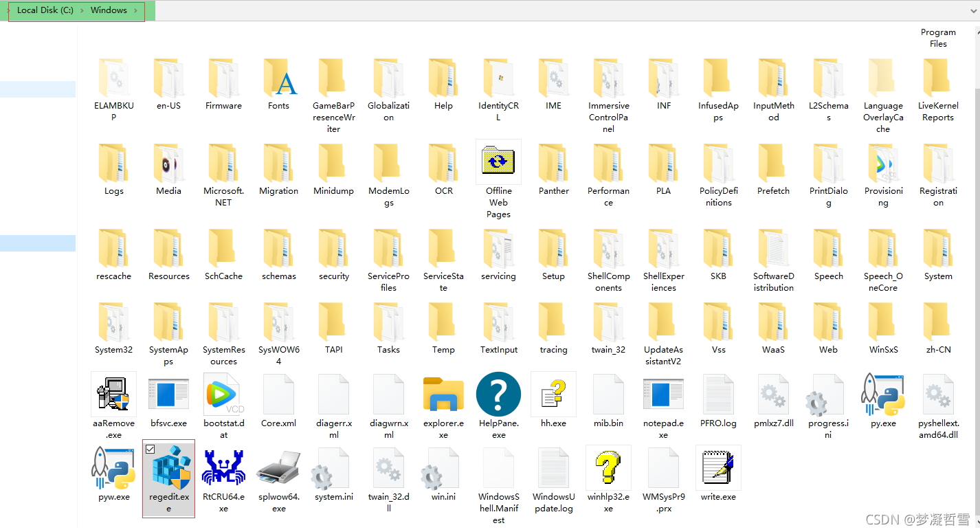This screenshot has width=980, height=532.
Task: Select HelpPane.exe question mark icon
Action: [x=498, y=395]
